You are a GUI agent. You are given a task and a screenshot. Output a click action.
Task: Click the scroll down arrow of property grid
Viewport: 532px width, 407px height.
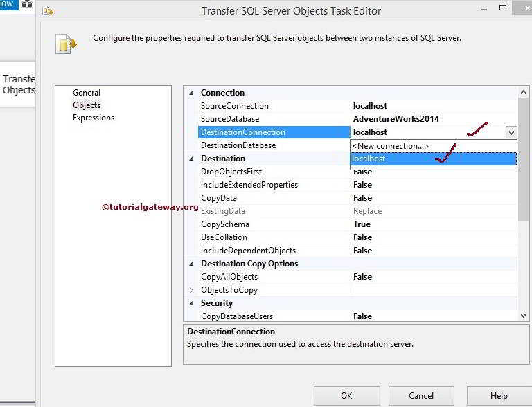click(x=523, y=316)
